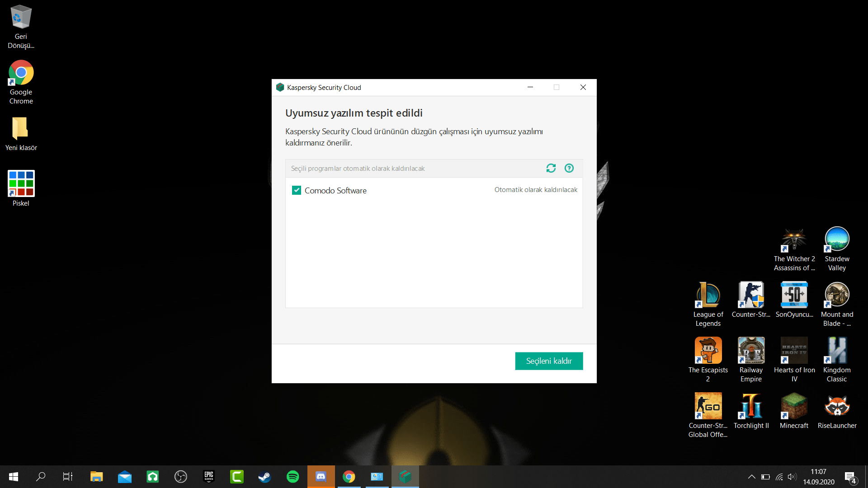Image resolution: width=868 pixels, height=488 pixels.
Task: Open Epic Games Launcher in taskbar
Action: click(x=209, y=476)
